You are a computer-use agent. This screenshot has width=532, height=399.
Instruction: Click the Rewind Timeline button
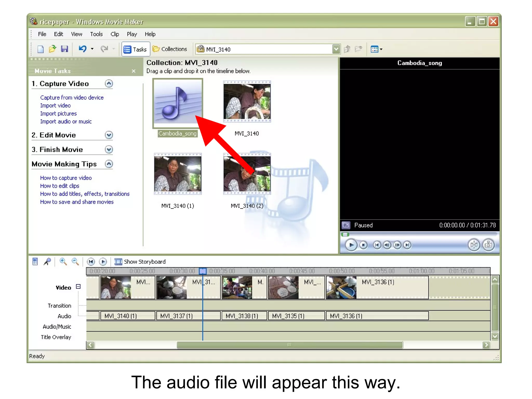tap(91, 262)
